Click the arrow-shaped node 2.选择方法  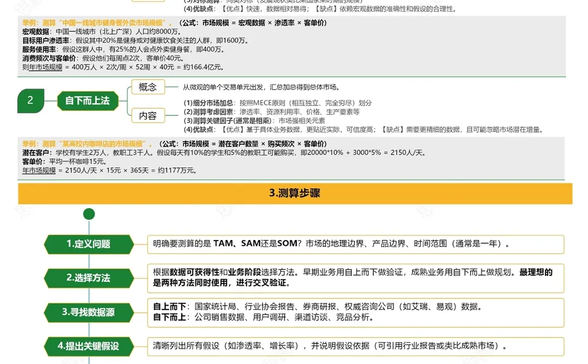click(89, 279)
